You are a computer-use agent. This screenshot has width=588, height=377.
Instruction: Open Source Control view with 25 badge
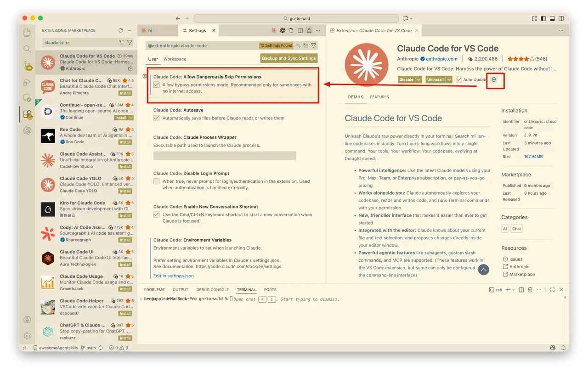point(27,66)
